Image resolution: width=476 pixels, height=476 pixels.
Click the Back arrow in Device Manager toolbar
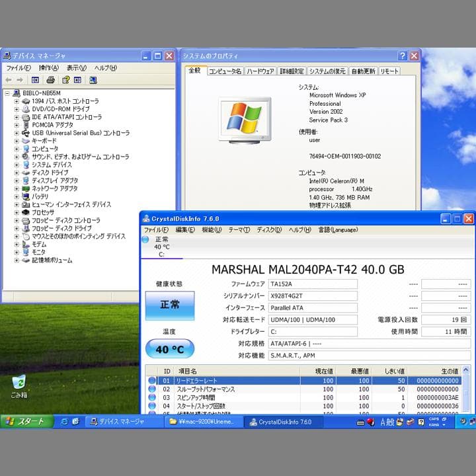tap(9, 80)
